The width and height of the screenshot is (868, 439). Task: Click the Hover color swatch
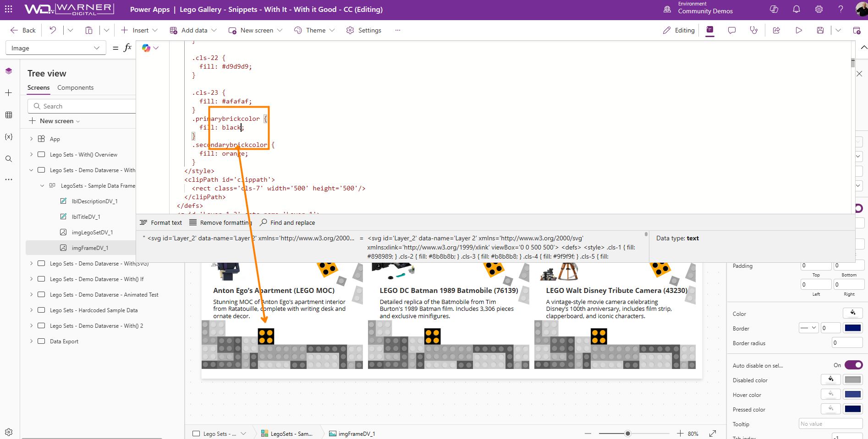pos(853,394)
